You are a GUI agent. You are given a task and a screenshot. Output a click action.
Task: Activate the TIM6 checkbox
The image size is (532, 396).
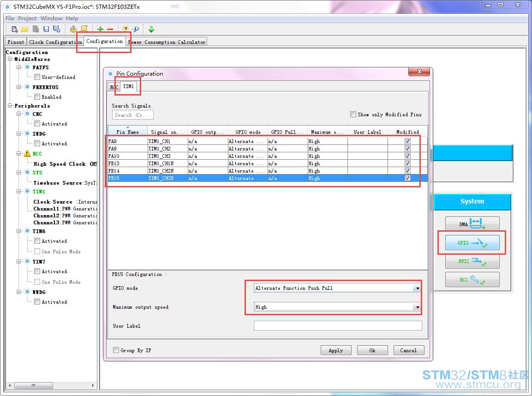point(37,241)
